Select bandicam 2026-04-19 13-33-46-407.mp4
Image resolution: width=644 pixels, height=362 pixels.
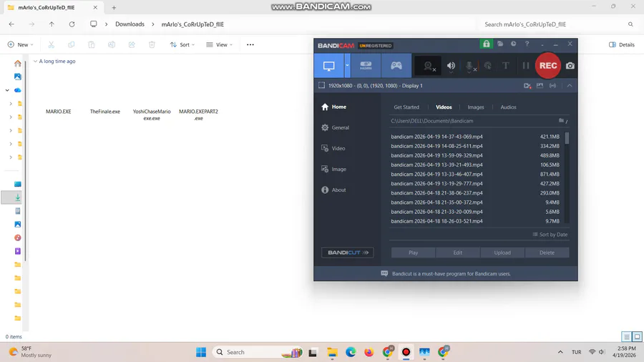coord(475,174)
